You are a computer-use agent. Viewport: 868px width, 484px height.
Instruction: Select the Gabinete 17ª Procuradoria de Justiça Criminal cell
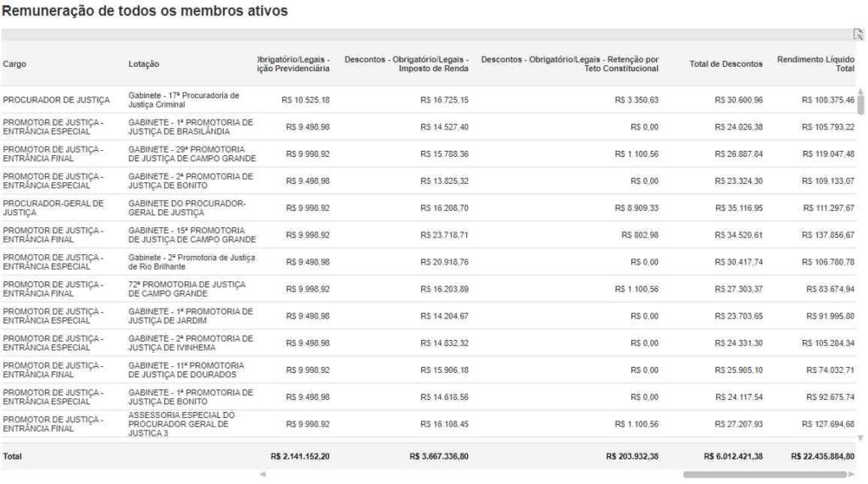pyautogui.click(x=184, y=100)
